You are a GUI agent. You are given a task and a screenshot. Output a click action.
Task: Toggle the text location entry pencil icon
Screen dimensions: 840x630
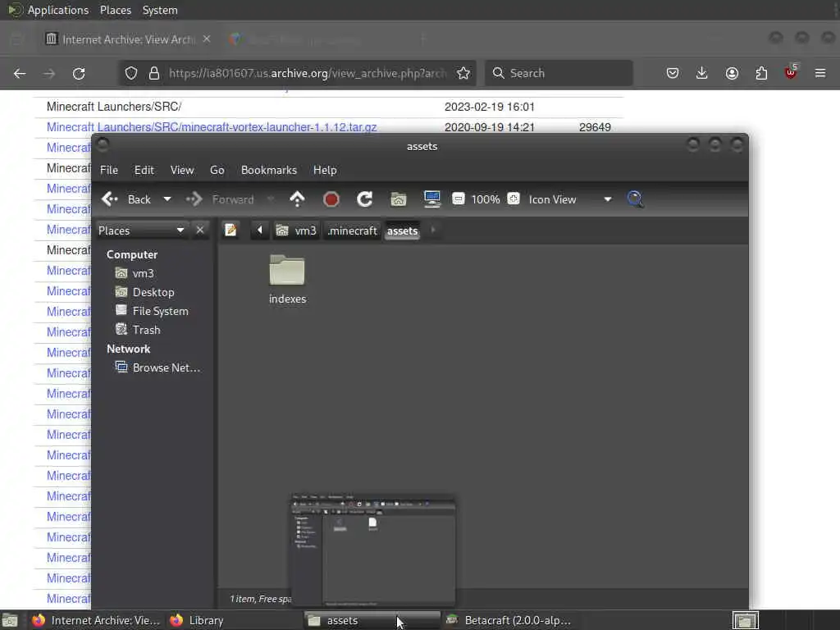(231, 231)
